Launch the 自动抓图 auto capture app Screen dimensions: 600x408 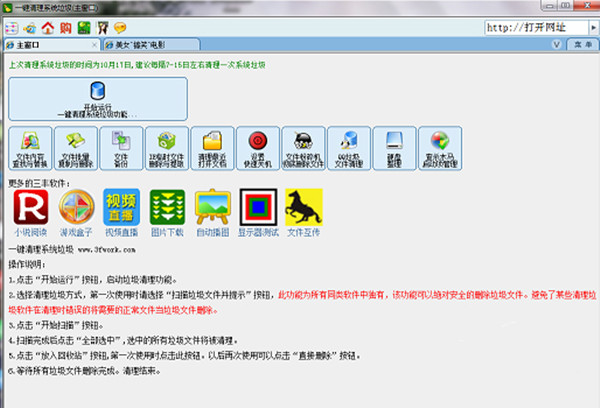[x=213, y=213]
